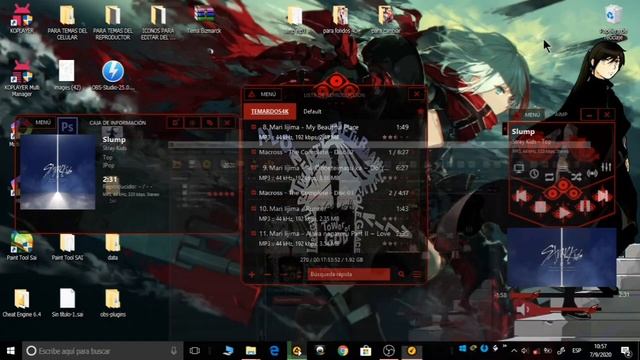This screenshot has height=360, width=640.
Task: Open the PARA TEMAS DEL REPRODUCTOR folder
Action: [113, 22]
